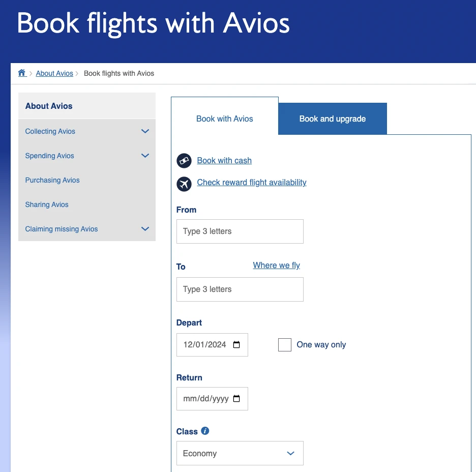
Task: Expand the Claiming missing Avios section
Action: click(x=145, y=229)
